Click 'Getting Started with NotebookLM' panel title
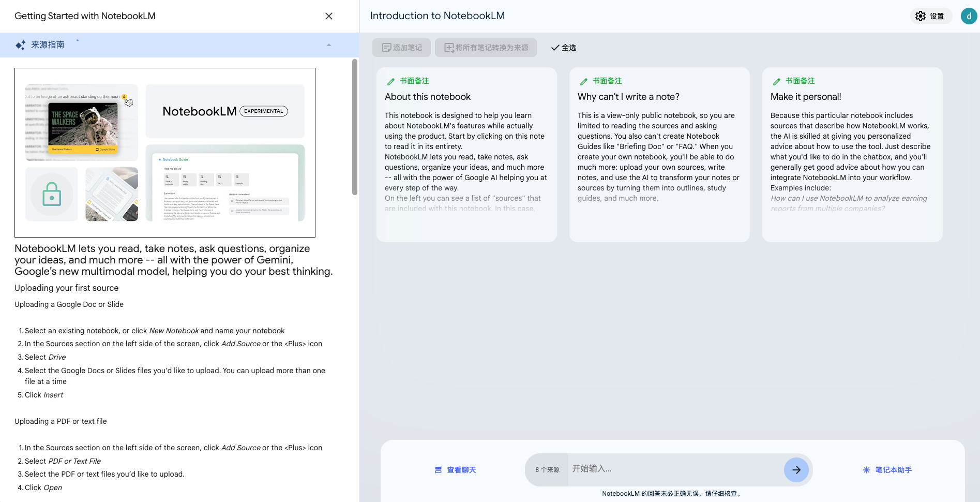Viewport: 980px width, 502px height. (85, 16)
